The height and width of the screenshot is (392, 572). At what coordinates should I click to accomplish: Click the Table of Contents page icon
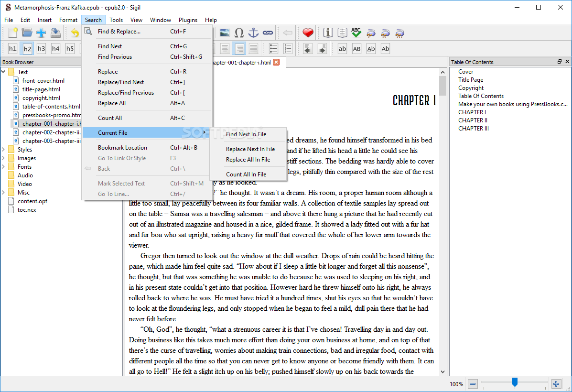click(342, 33)
